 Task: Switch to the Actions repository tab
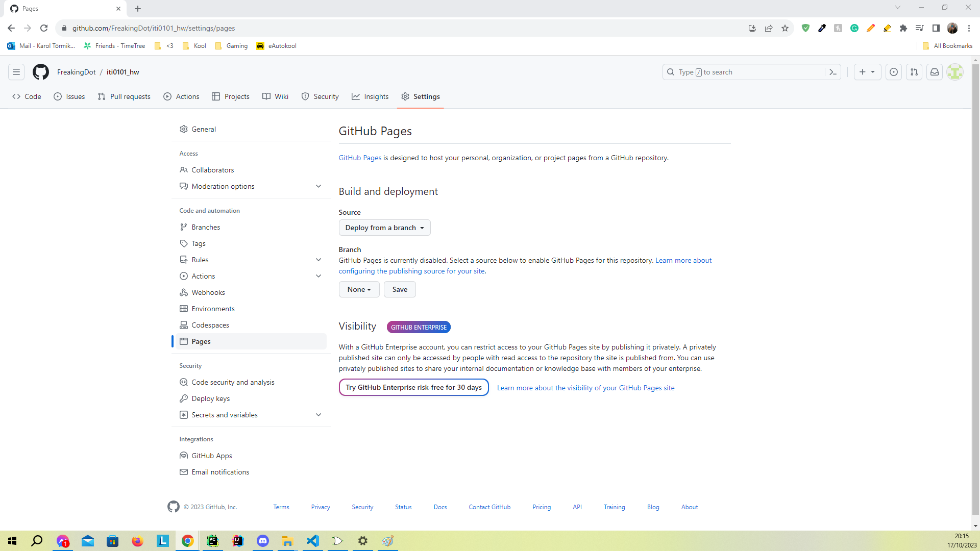[x=181, y=96]
